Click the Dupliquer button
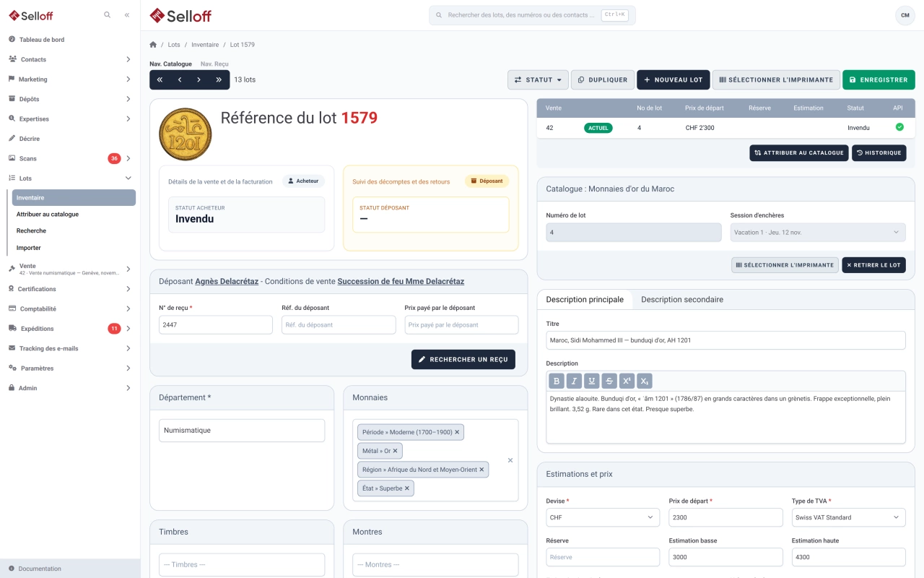This screenshot has height=578, width=924. [x=603, y=80]
